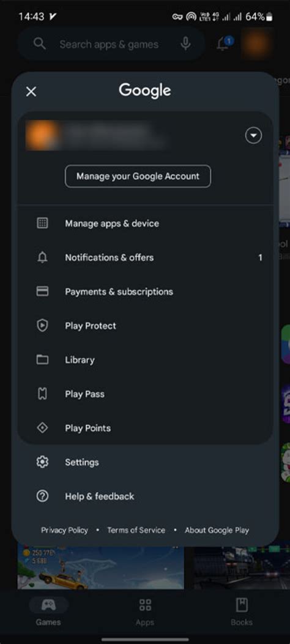This screenshot has height=644, width=290.
Task: Tap the microphone voice search icon
Action: 185,44
